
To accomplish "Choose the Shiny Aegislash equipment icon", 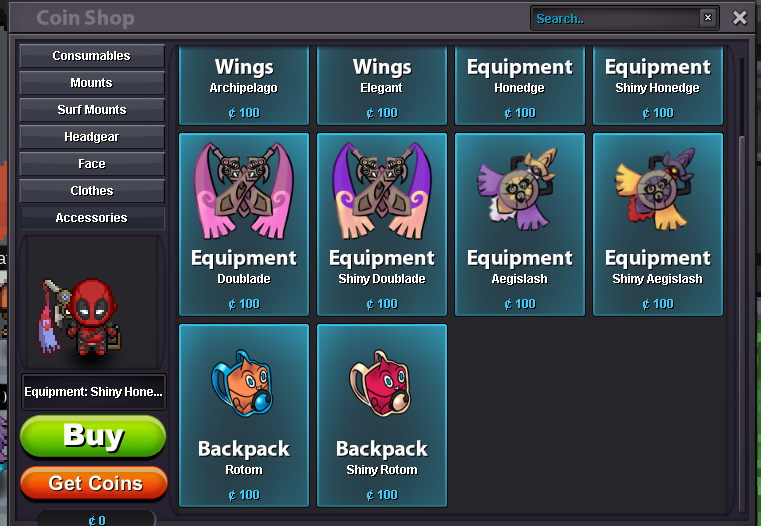I will pos(656,189).
